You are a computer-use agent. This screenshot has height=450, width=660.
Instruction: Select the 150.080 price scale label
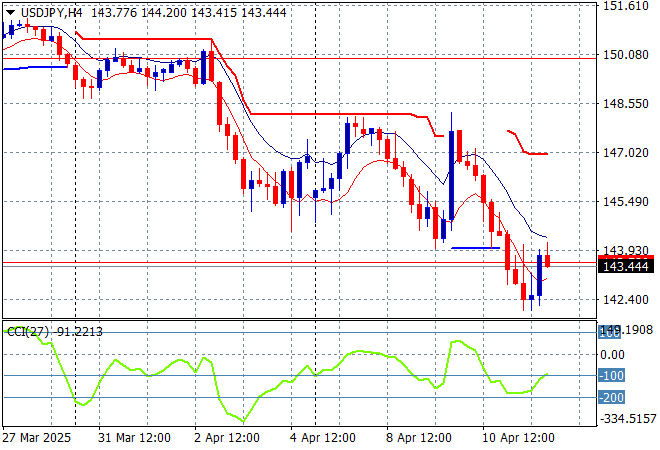[x=625, y=55]
